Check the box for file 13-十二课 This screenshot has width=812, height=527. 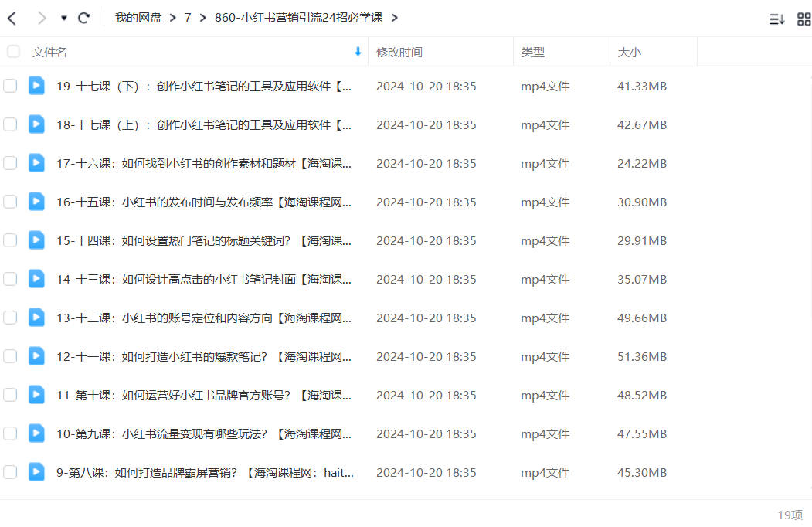pos(10,318)
